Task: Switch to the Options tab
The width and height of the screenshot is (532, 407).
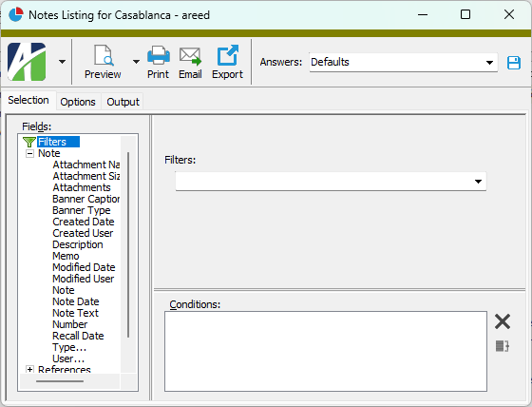Action: pos(78,102)
